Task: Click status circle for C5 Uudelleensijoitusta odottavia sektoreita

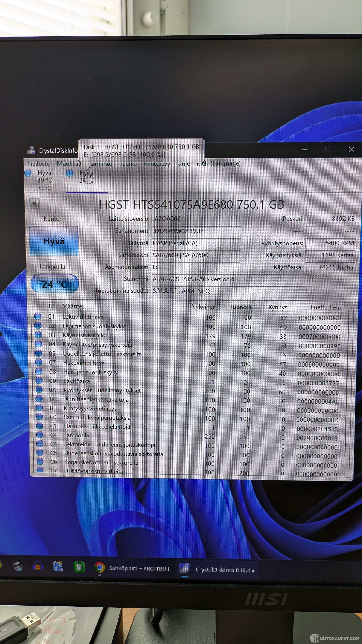Action: click(40, 452)
